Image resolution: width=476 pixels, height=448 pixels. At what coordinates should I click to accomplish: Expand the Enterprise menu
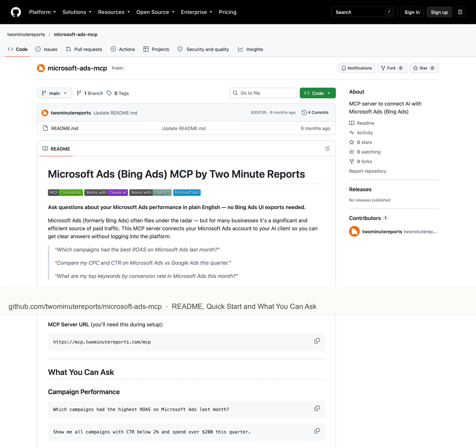click(x=197, y=12)
